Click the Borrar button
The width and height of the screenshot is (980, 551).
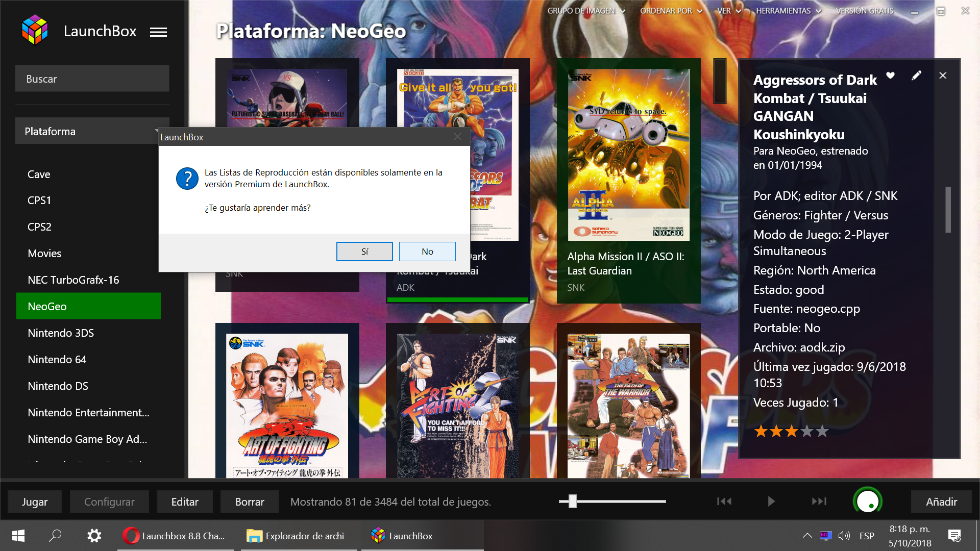coord(250,502)
